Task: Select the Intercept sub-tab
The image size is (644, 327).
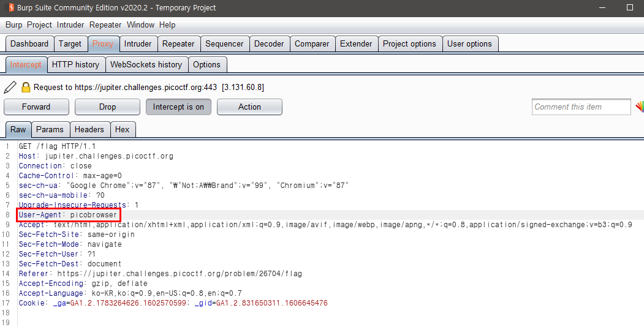Action: click(x=26, y=64)
